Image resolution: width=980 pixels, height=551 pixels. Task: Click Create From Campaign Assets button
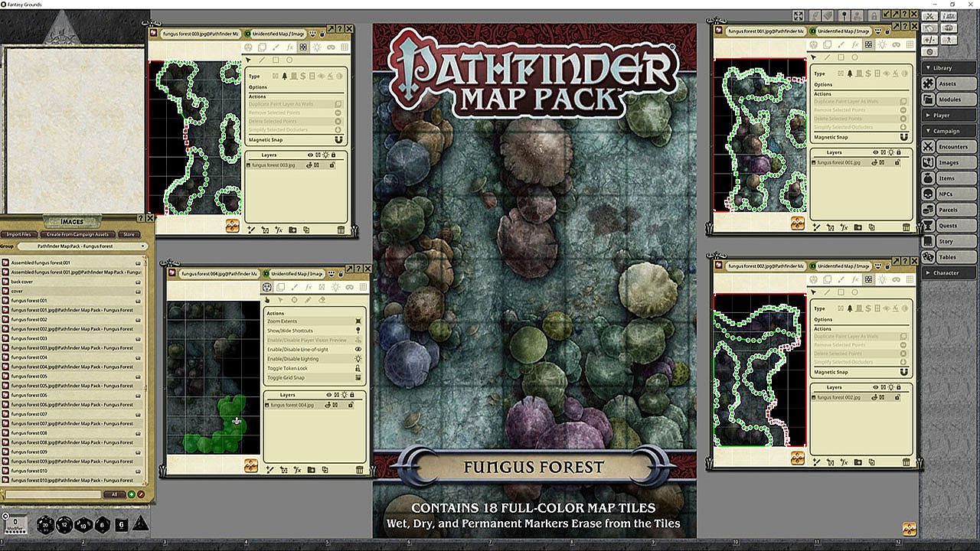(x=77, y=234)
